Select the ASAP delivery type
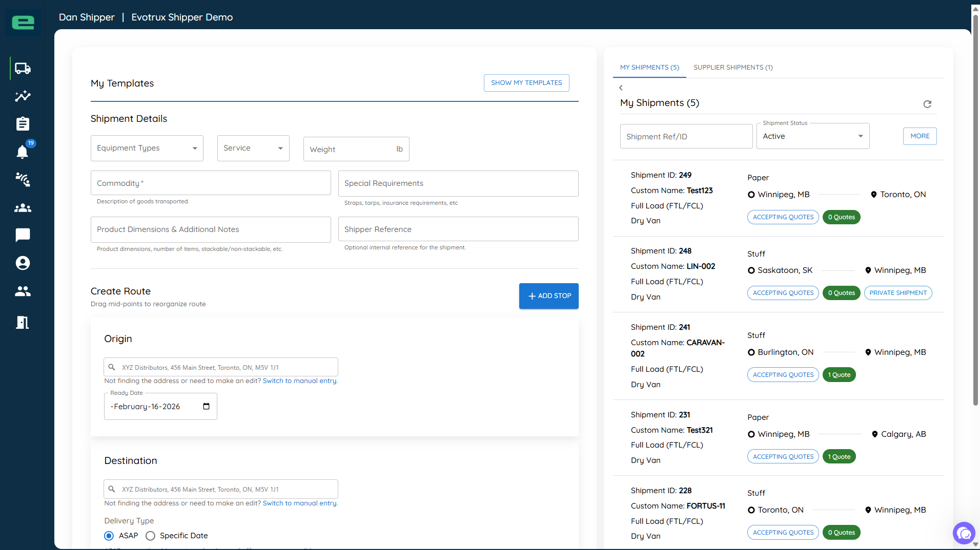The image size is (980, 550). click(109, 536)
